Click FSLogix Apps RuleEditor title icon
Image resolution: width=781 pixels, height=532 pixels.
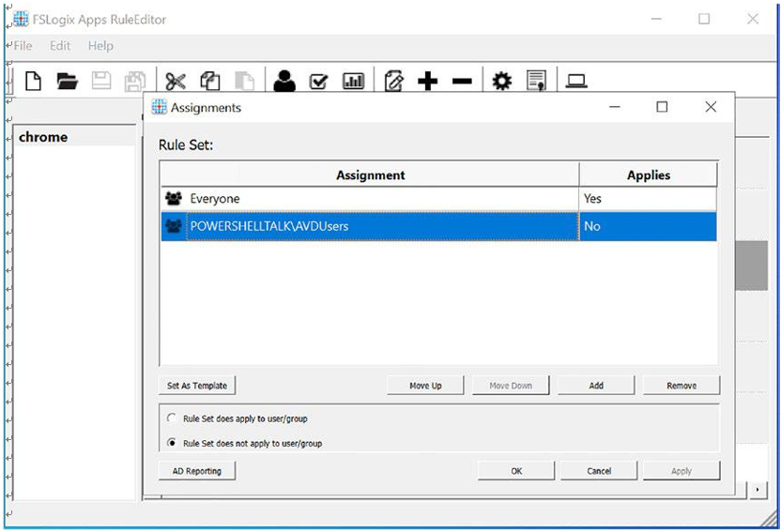click(21, 19)
